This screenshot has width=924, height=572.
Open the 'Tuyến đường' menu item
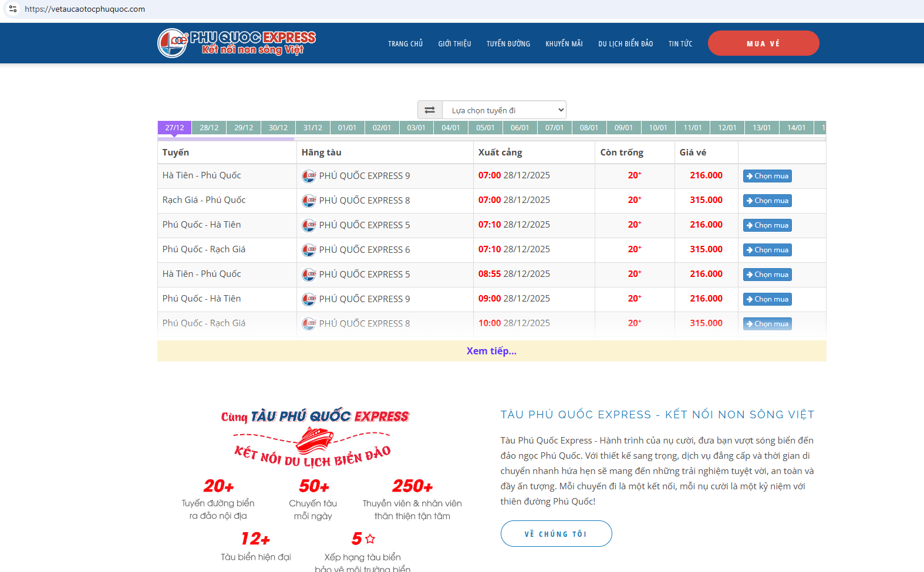[508, 44]
